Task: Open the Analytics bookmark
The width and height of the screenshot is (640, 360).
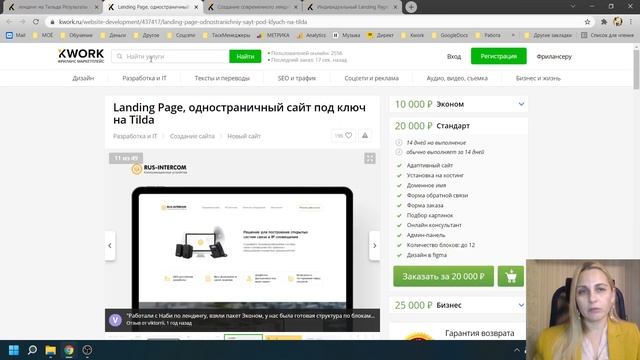Action: click(311, 36)
